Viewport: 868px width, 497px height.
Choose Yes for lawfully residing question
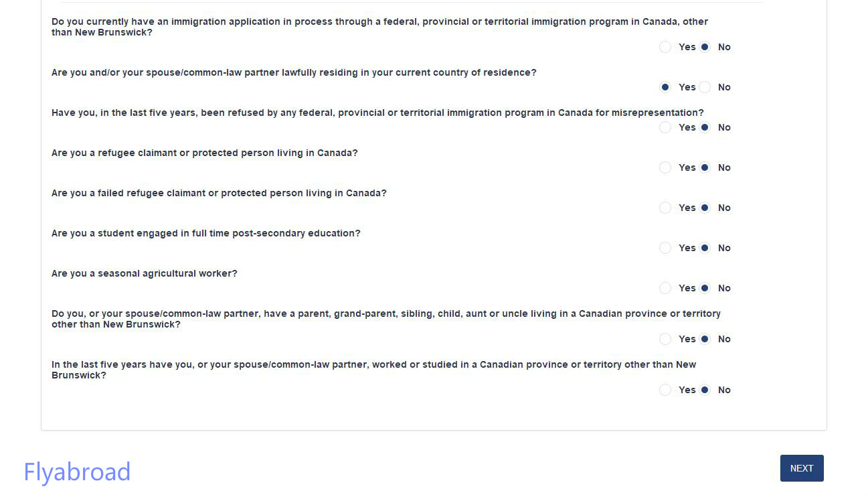coord(665,87)
